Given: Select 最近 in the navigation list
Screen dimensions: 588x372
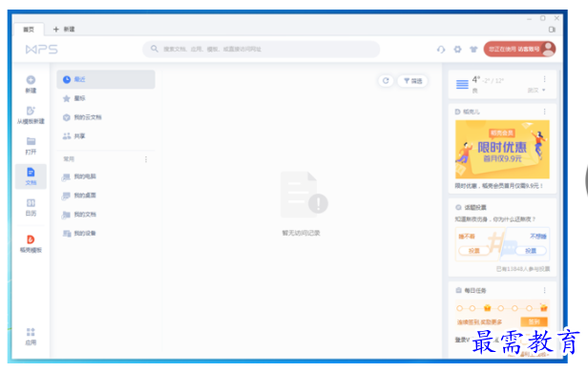Looking at the screenshot, I should [x=106, y=79].
